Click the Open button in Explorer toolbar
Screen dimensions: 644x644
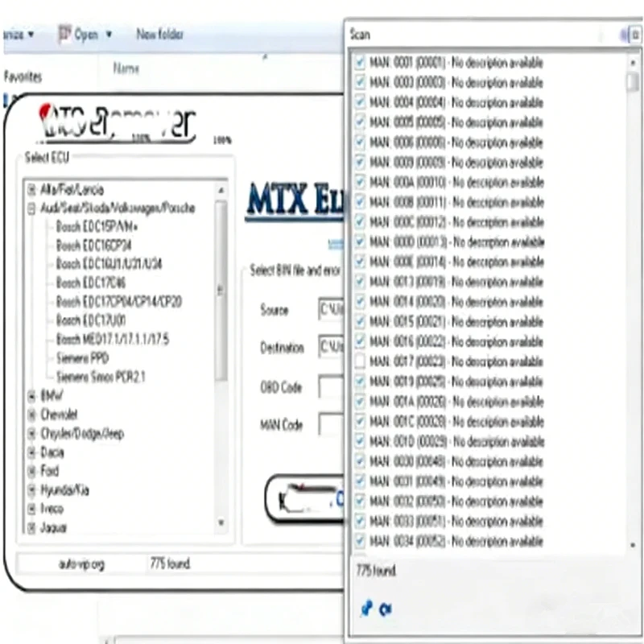(x=86, y=35)
